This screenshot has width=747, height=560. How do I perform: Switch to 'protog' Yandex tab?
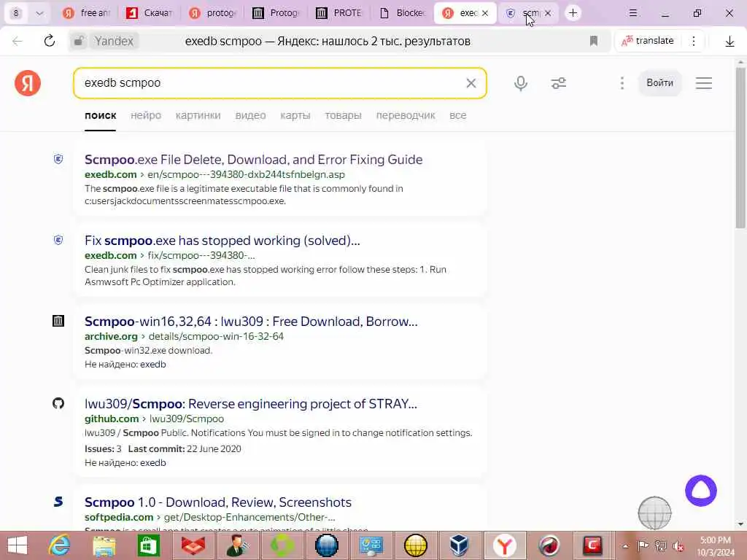(212, 13)
